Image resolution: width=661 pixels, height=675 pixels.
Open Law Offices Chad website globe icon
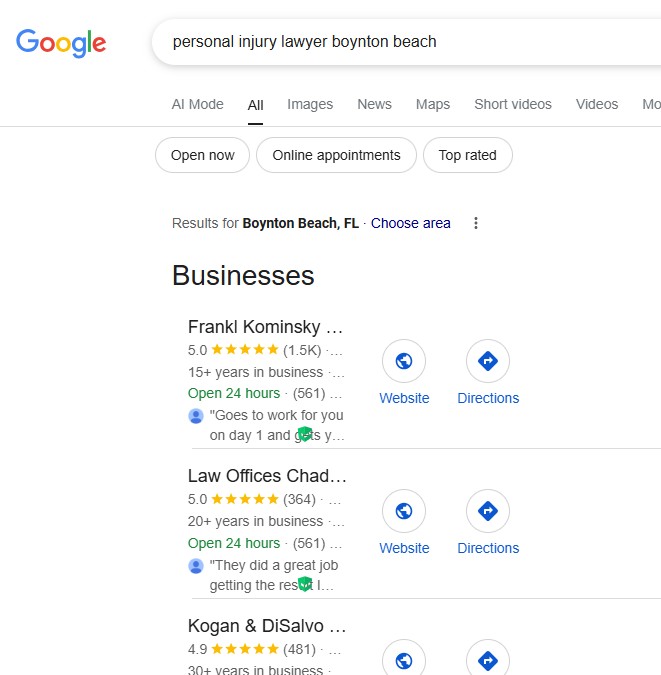click(x=404, y=511)
